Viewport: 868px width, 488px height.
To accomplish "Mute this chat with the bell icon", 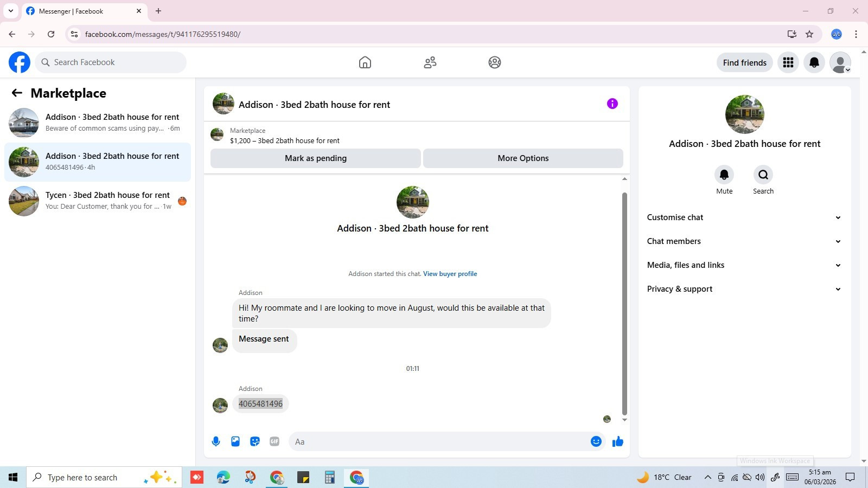I will coord(724,175).
